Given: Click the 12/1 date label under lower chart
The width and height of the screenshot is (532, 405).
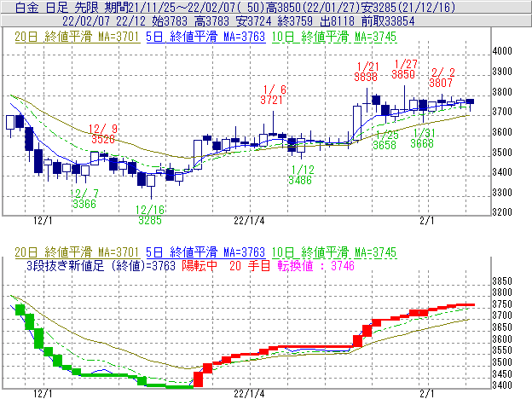Looking at the screenshot, I should (43, 394).
